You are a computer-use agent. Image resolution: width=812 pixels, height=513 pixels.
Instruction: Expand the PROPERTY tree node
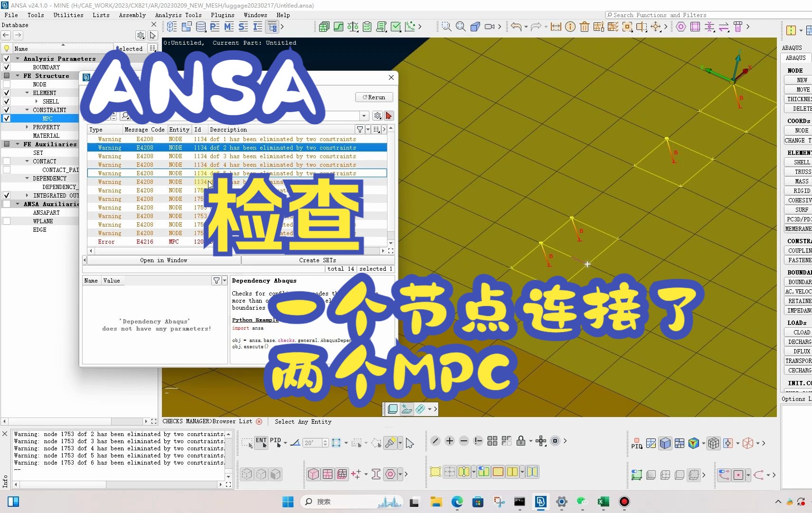27,127
